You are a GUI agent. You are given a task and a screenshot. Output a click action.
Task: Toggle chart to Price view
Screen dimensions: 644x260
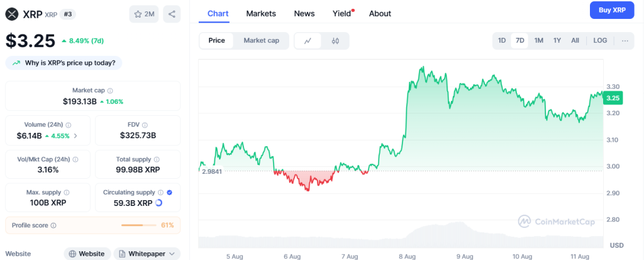coord(216,40)
